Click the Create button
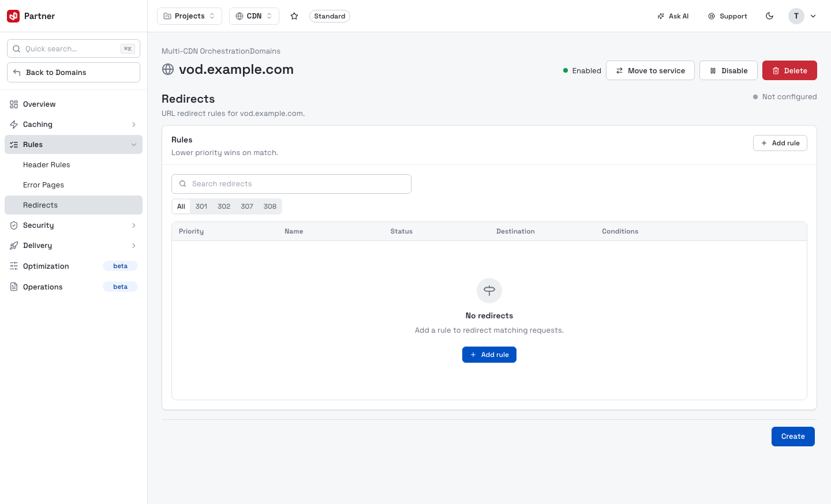 pos(793,437)
